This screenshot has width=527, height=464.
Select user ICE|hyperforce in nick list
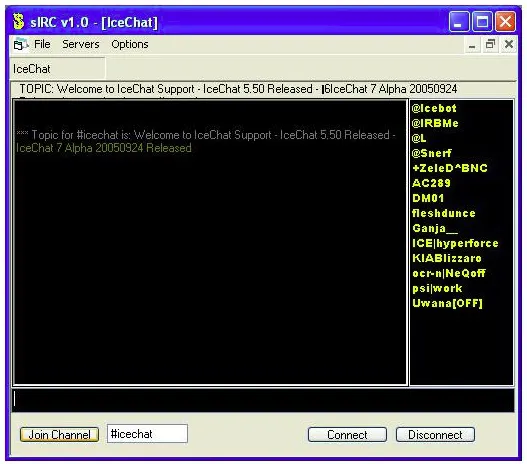[455, 243]
